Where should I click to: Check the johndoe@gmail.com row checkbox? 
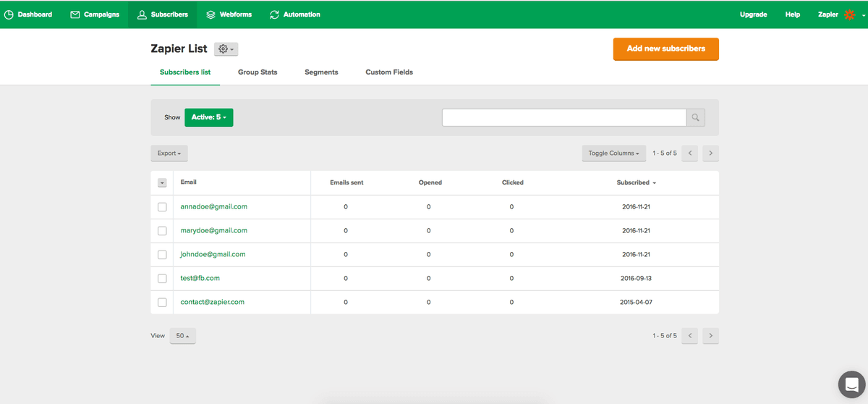point(162,255)
